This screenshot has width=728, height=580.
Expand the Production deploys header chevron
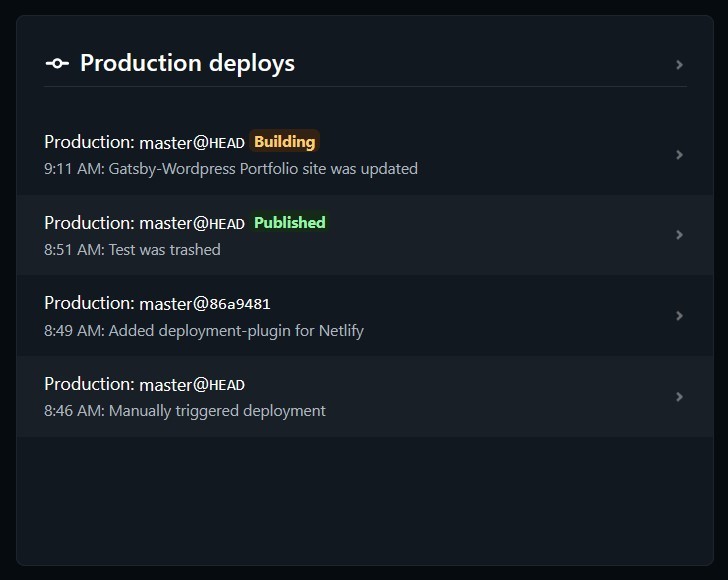pyautogui.click(x=679, y=65)
